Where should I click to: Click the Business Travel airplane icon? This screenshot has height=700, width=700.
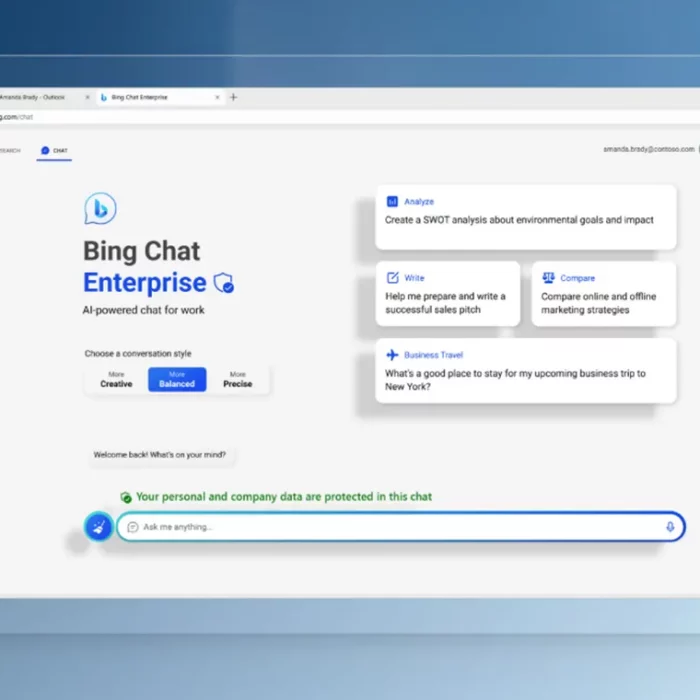tap(392, 355)
